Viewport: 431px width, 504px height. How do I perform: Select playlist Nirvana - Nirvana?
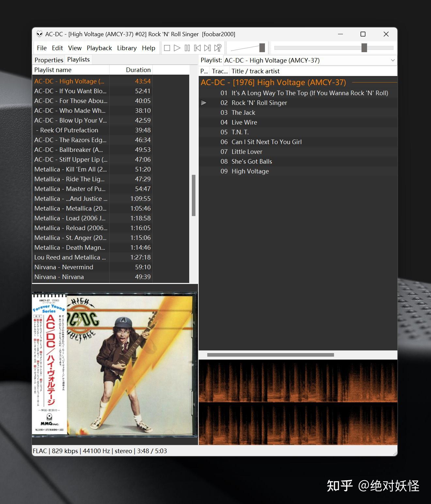coord(111,277)
